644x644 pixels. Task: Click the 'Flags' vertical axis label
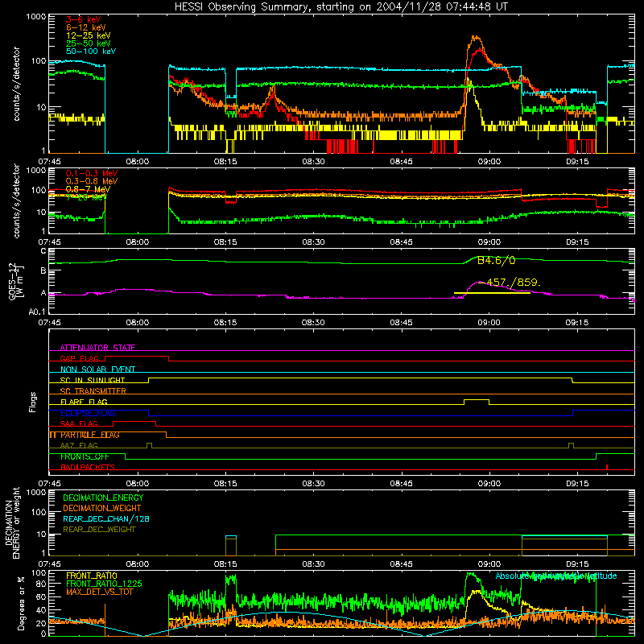coord(32,402)
